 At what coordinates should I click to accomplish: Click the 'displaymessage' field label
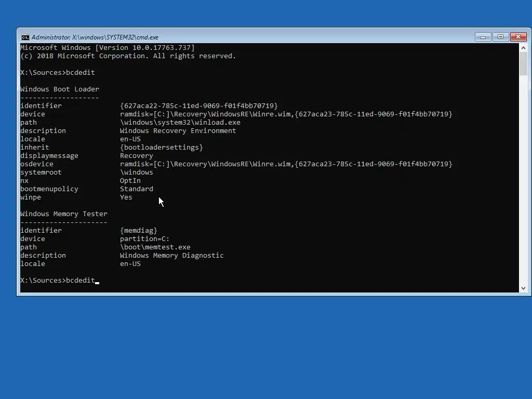point(49,156)
